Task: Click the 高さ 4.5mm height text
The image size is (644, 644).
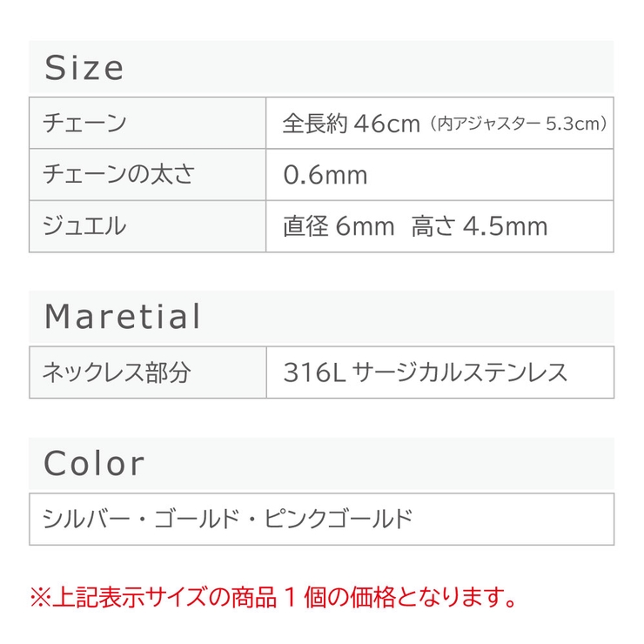Action: [x=480, y=226]
